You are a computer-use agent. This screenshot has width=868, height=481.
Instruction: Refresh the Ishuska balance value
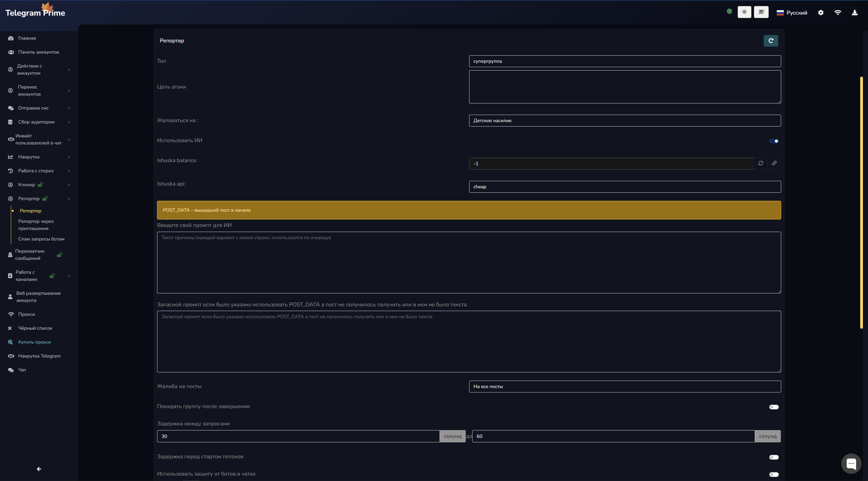click(x=761, y=163)
